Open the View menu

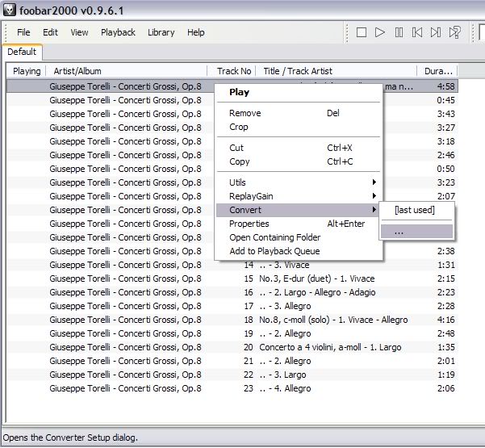pos(79,32)
